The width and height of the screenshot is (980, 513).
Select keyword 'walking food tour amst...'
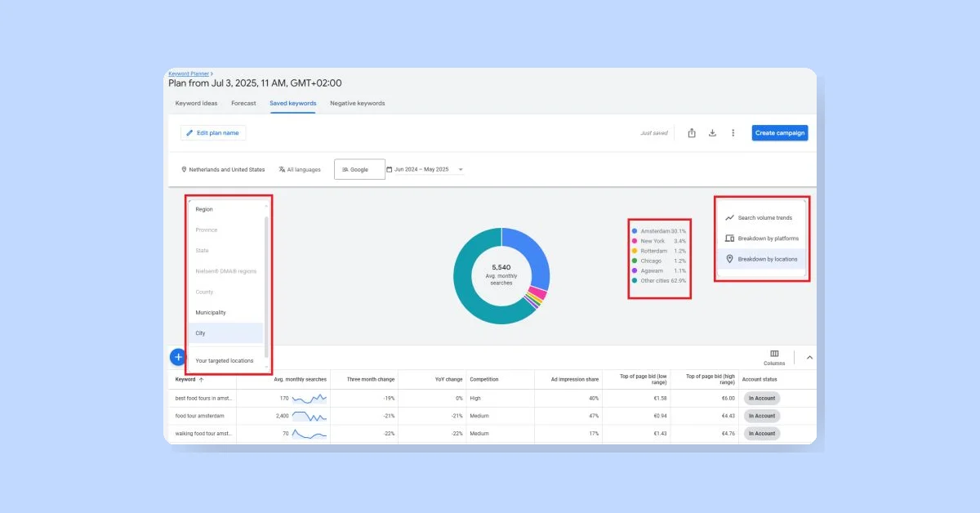[x=204, y=434]
